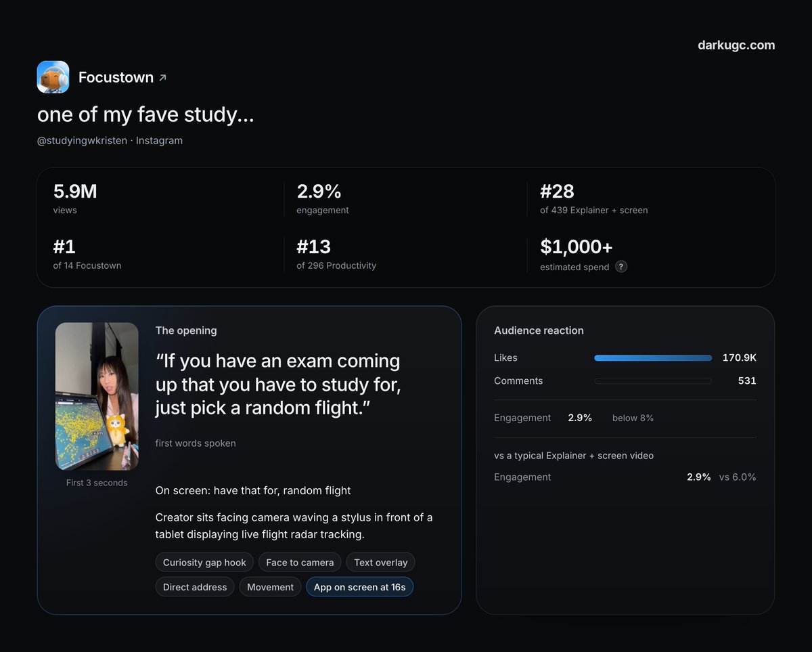Open the Focustown brand name link

tap(116, 77)
